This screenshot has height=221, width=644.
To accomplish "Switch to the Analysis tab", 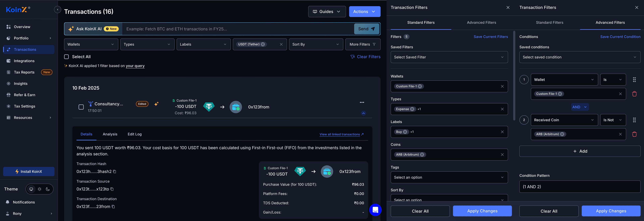I will tap(110, 134).
